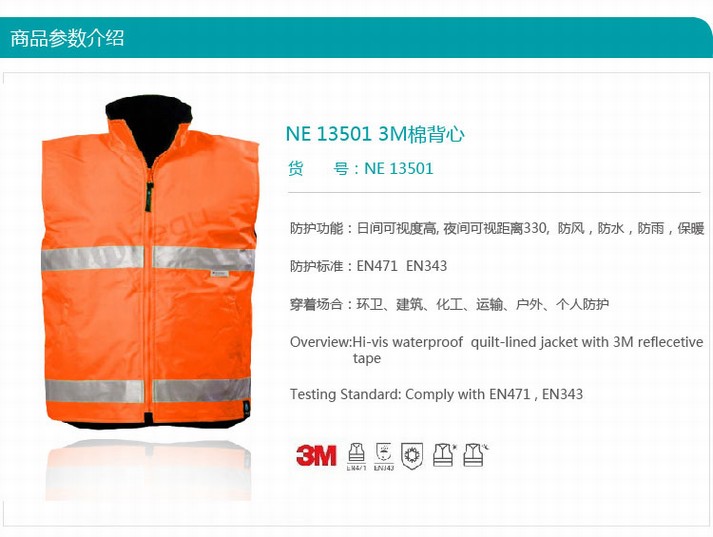This screenshot has width=713, height=537.
Task: Click the Overview Hi-vis waterproof jacket text
Action: point(497,350)
